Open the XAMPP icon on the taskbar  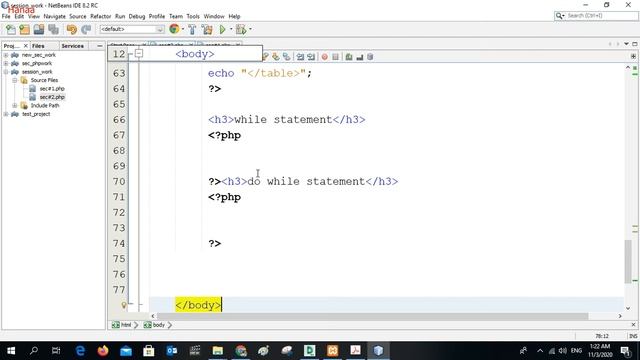[x=332, y=351]
